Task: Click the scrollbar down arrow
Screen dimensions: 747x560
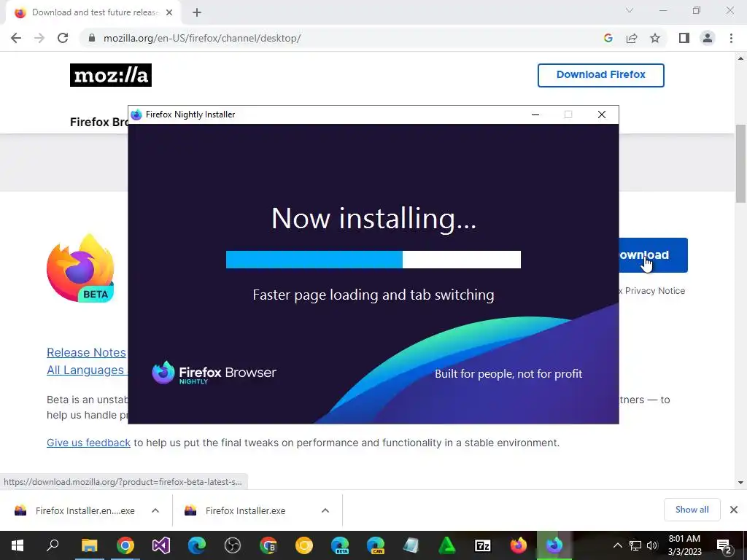Action: (x=741, y=483)
